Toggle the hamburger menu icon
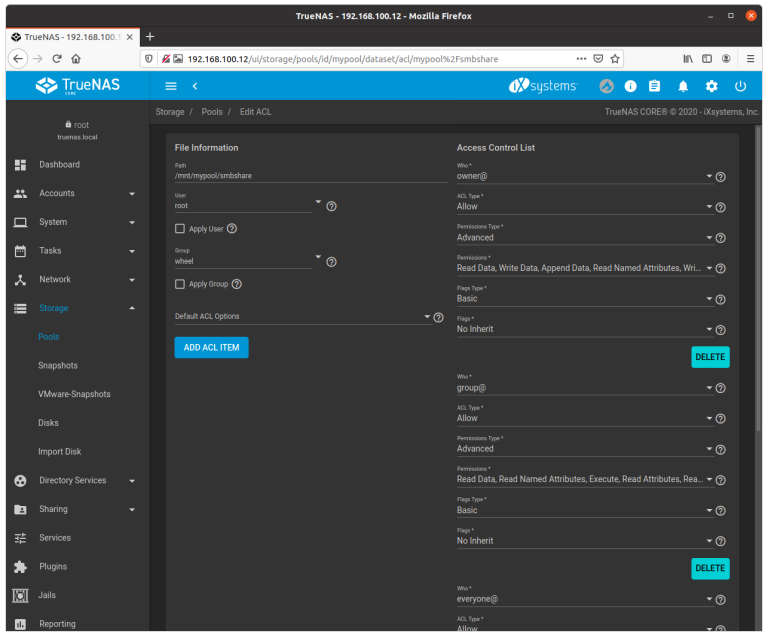 coord(171,86)
